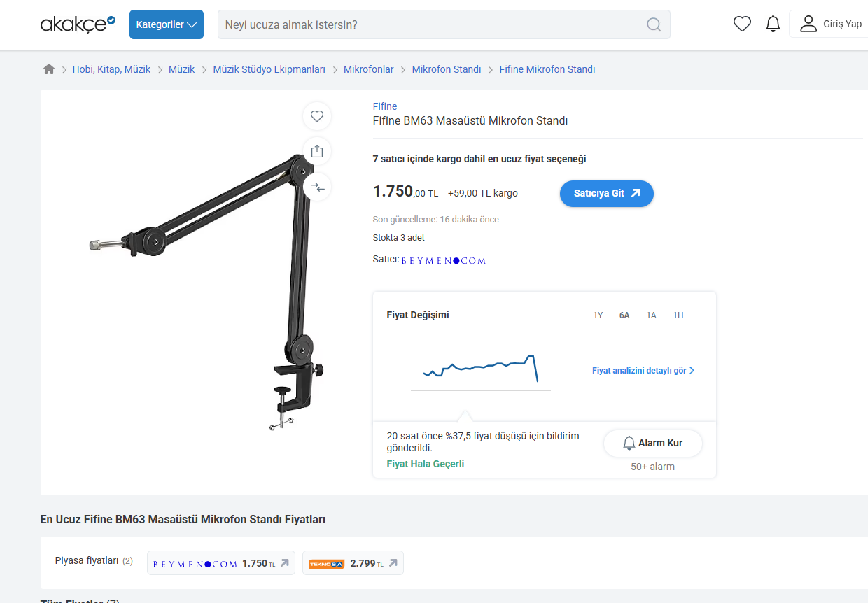Click the akakçe logo
This screenshot has width=868, height=603.
coord(78,24)
